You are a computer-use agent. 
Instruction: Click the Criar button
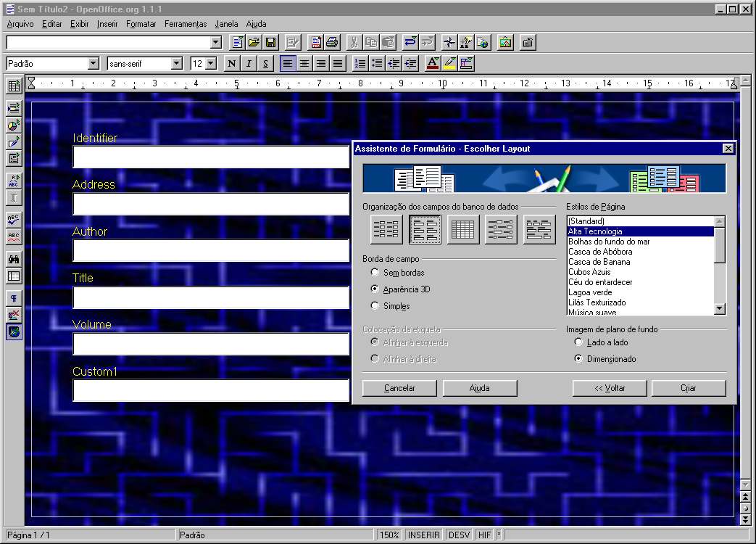point(688,388)
